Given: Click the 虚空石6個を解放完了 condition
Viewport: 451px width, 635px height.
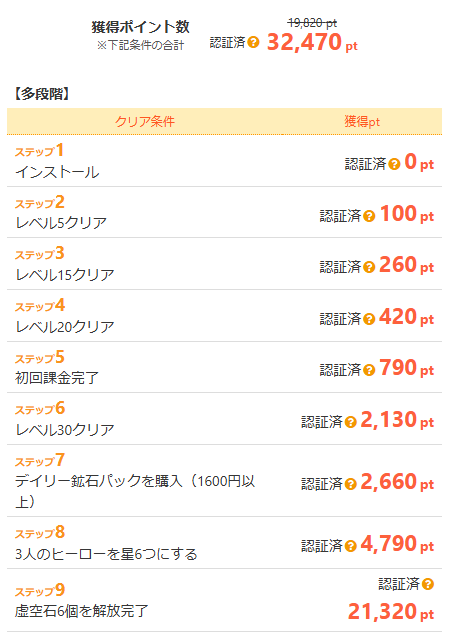Looking at the screenshot, I should coord(81,611).
